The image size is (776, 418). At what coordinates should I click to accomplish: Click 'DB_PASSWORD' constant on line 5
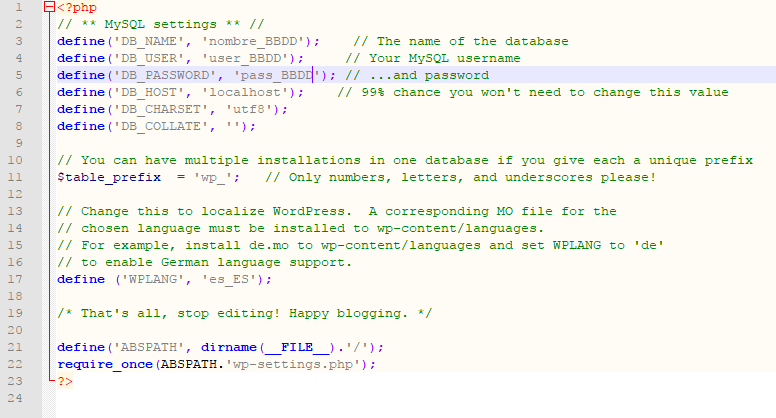pos(164,75)
